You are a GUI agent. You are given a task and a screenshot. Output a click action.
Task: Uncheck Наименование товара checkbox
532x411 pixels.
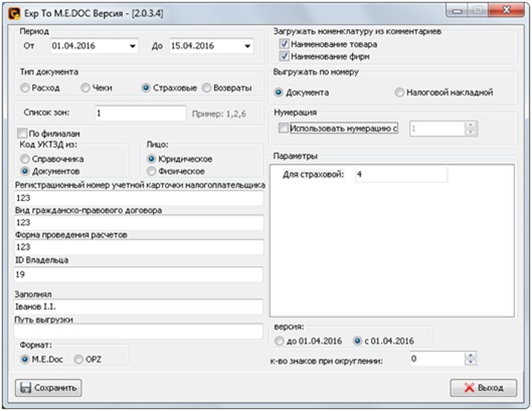coord(284,45)
